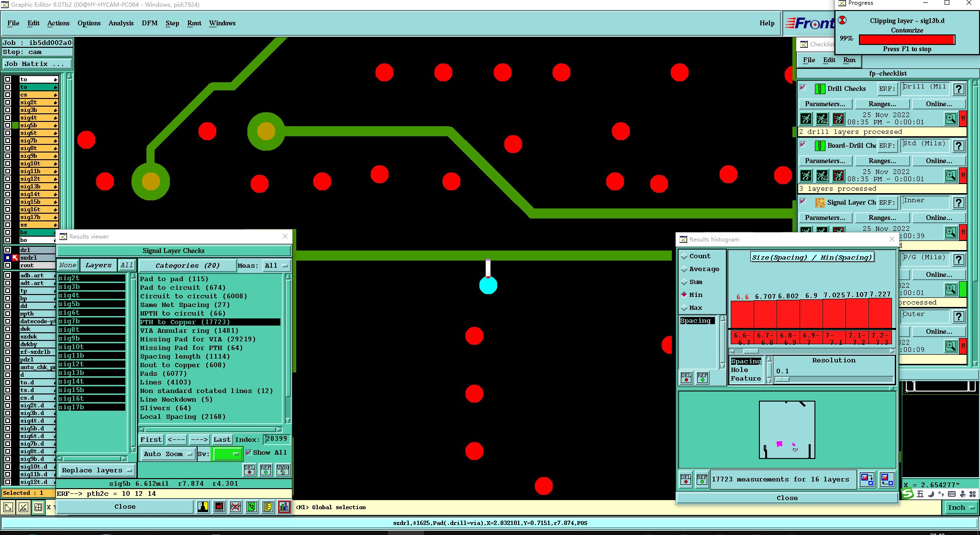The image size is (980, 535).
Task: Select the 'Missing Pad for VIA (29219)' category
Action: point(198,339)
